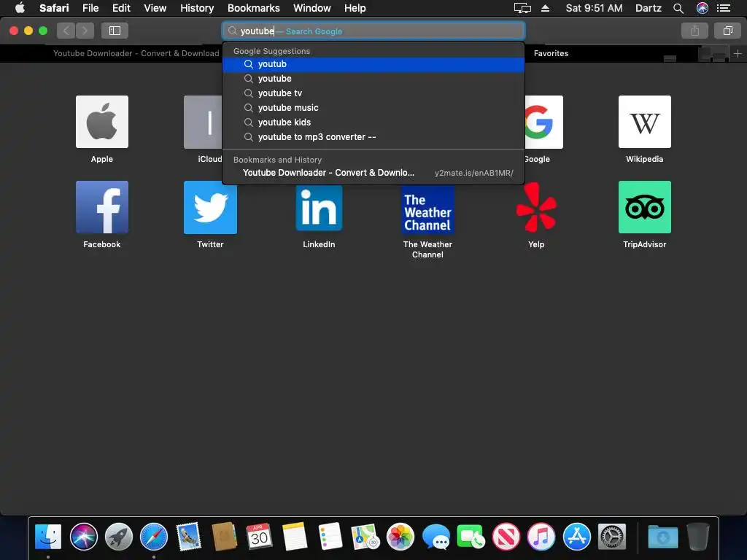This screenshot has height=560, width=747.
Task: Open Messages app in the Dock
Action: [436, 537]
